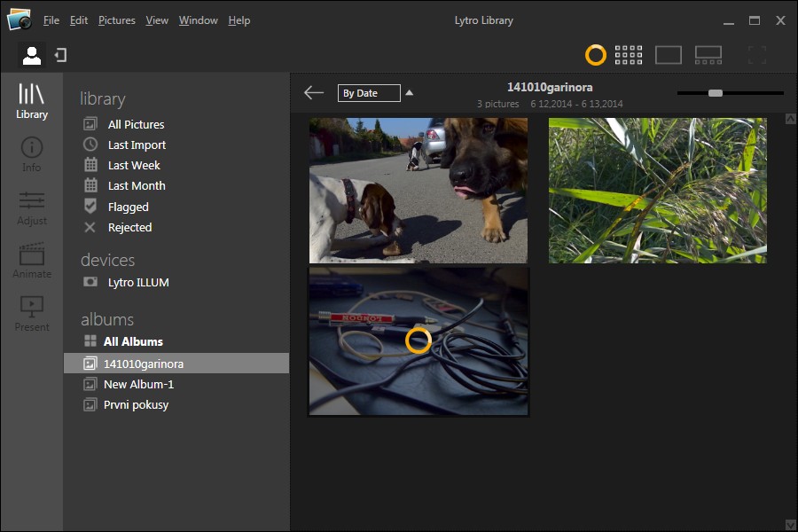The image size is (798, 532).
Task: Show Flagged pictures
Action: (128, 207)
